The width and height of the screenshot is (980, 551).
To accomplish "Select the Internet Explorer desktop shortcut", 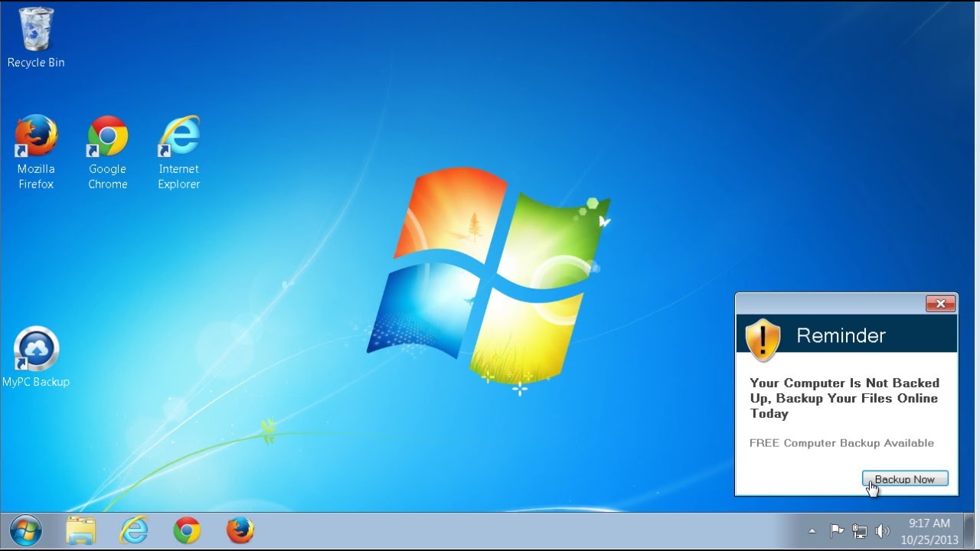I will [179, 152].
